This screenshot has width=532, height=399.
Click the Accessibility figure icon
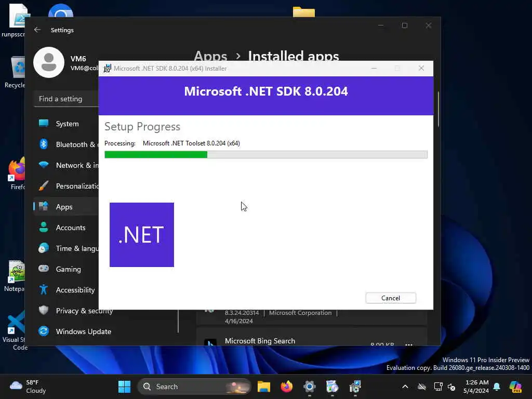click(x=44, y=289)
